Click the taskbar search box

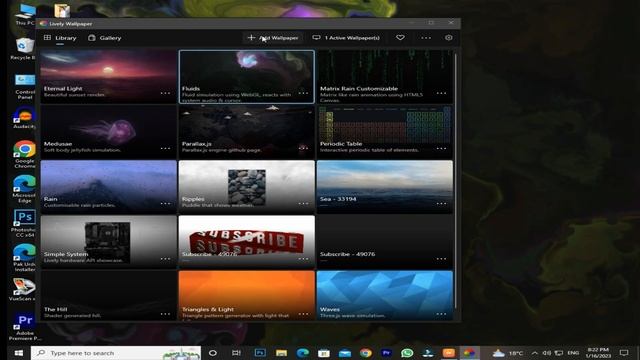(x=116, y=353)
